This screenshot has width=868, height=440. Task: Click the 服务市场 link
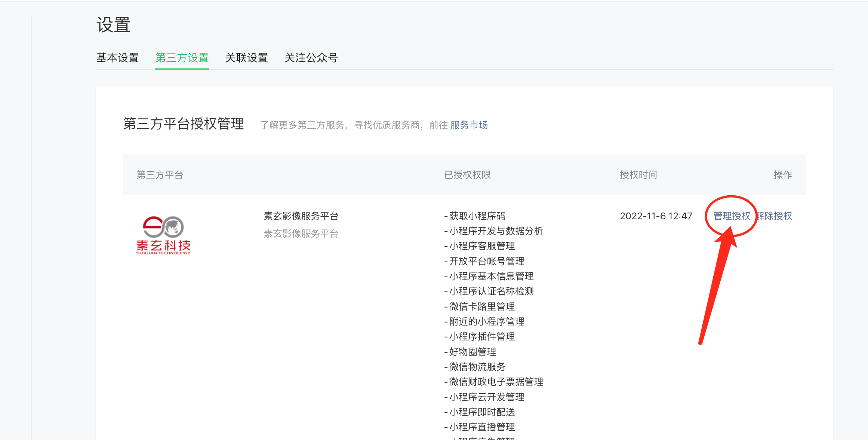(469, 125)
